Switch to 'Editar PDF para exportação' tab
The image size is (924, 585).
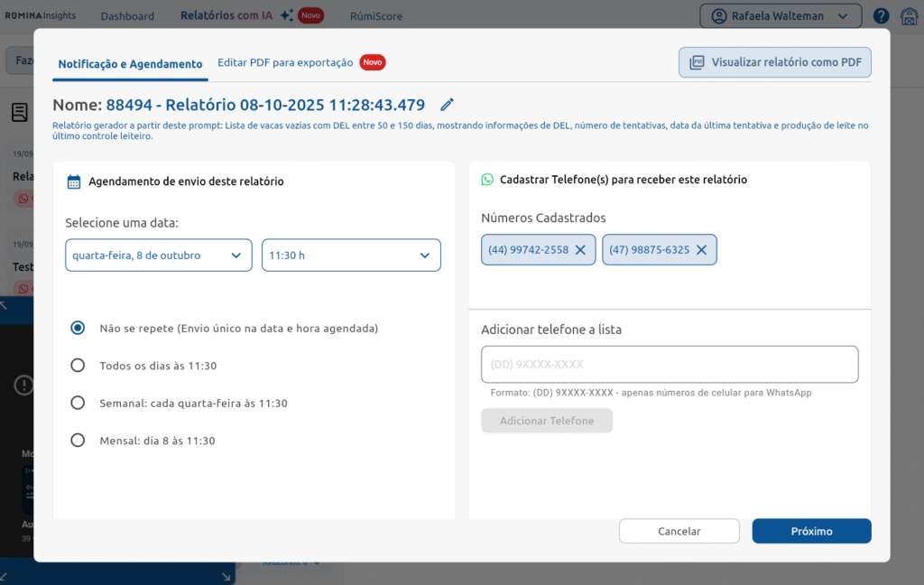coord(285,63)
